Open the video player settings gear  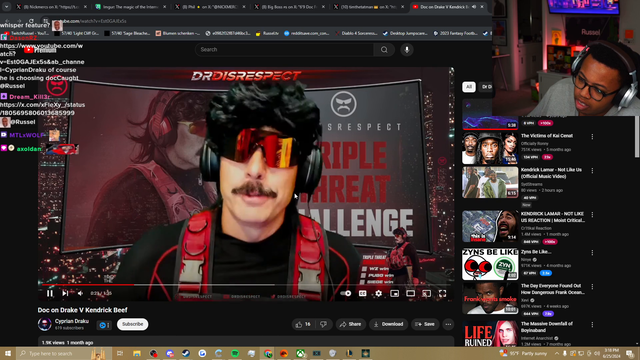pyautogui.click(x=378, y=293)
